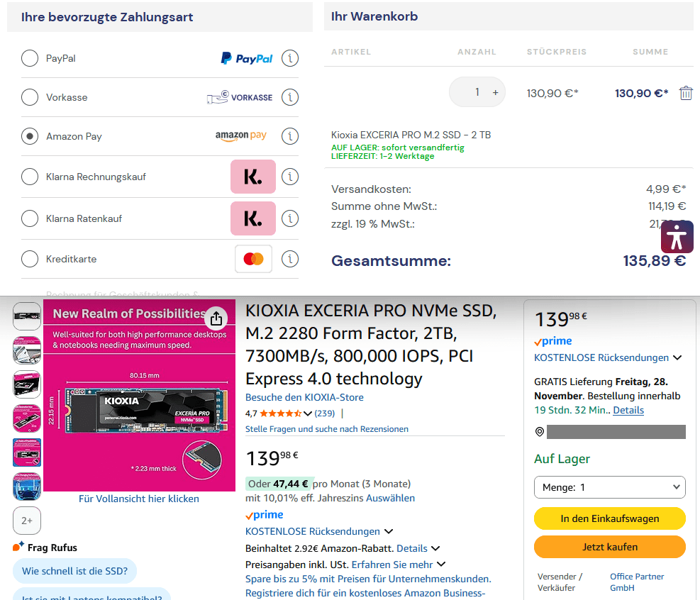
Task: Open delivery Details link in buy box
Action: click(628, 410)
